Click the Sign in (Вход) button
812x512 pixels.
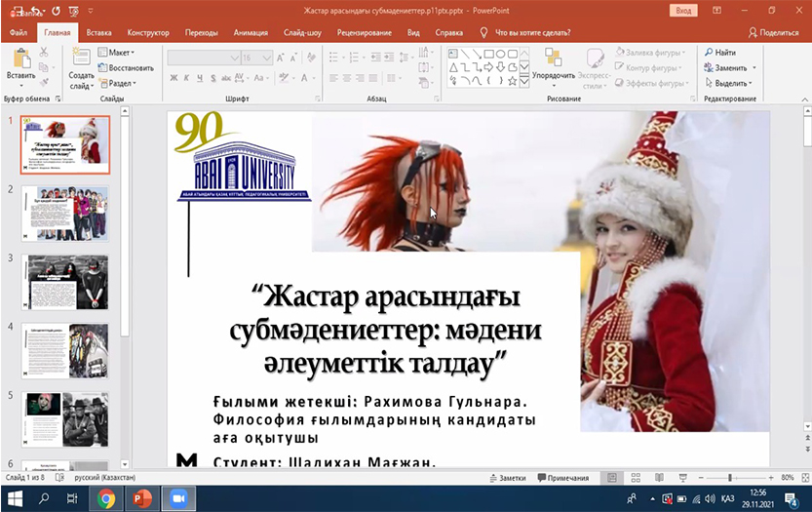(x=684, y=10)
